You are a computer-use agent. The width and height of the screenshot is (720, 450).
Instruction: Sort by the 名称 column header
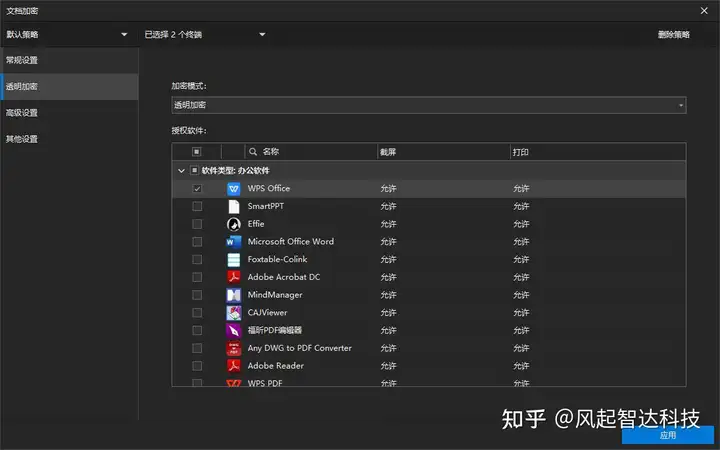[x=270, y=152]
